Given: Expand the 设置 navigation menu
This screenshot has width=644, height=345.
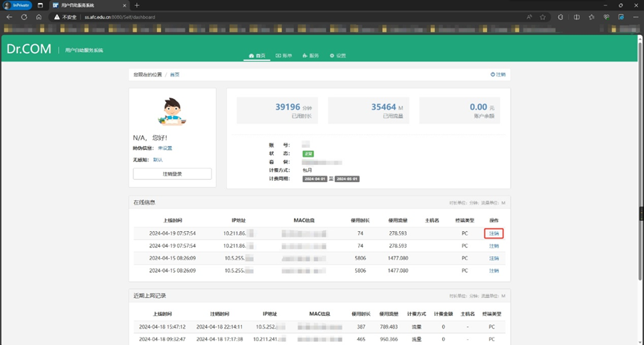Looking at the screenshot, I should click(x=337, y=56).
